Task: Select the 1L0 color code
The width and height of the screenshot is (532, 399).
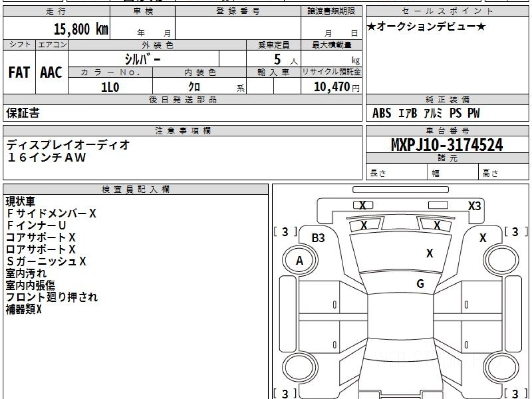Action: coord(110,87)
